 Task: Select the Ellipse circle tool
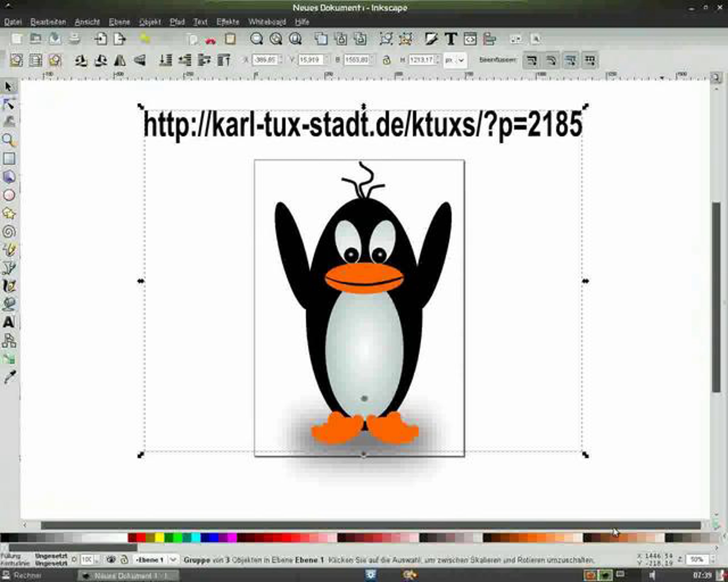(9, 195)
